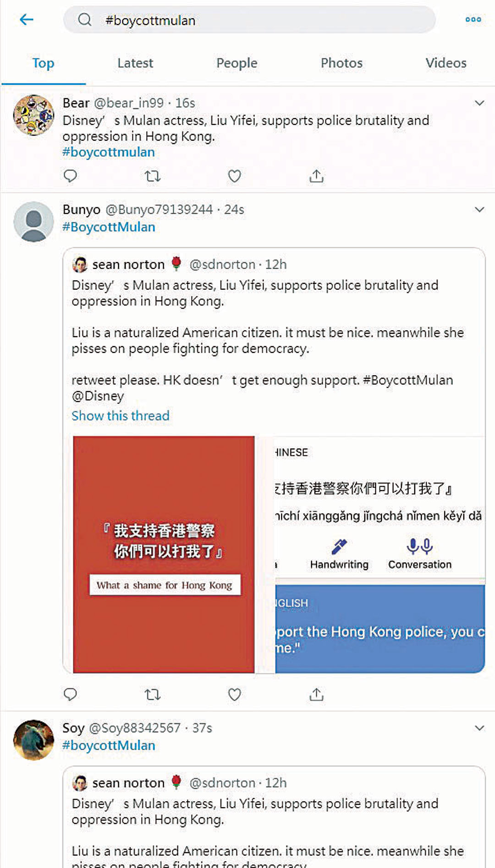Open the red Chinese quote image

[x=164, y=554]
